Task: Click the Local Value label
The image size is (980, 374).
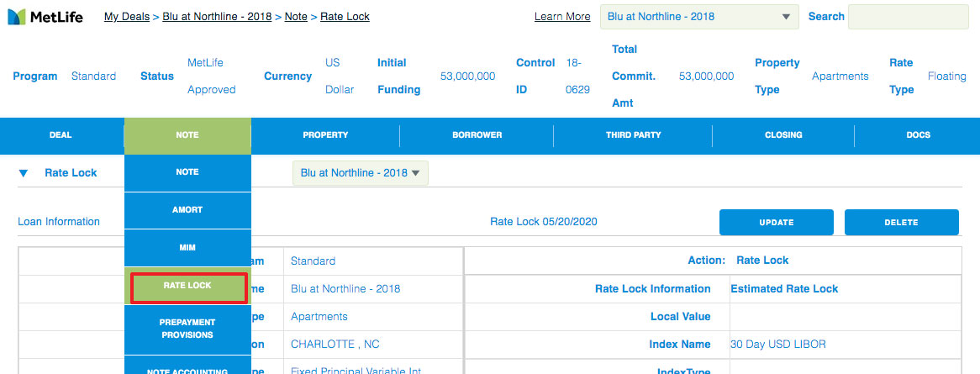Action: [x=680, y=317]
